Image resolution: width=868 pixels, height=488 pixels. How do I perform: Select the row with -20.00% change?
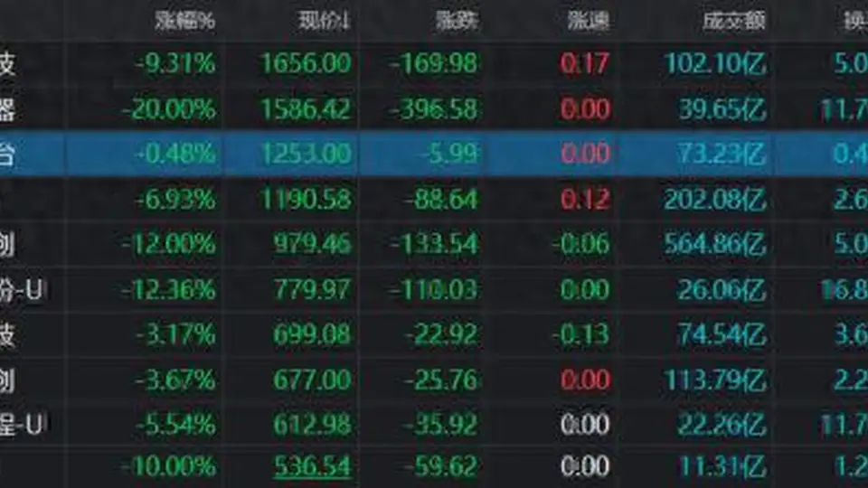tap(434, 109)
